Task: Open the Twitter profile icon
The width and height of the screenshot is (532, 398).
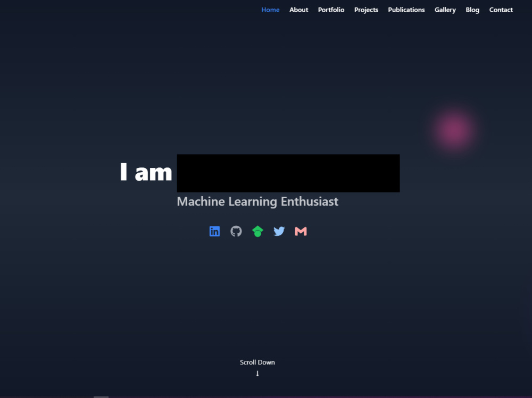Action: 279,231
